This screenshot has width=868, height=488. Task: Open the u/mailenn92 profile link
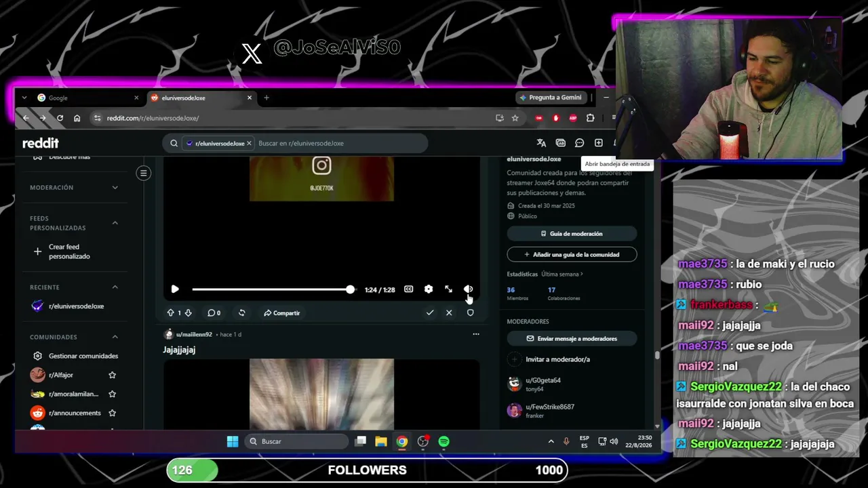194,335
